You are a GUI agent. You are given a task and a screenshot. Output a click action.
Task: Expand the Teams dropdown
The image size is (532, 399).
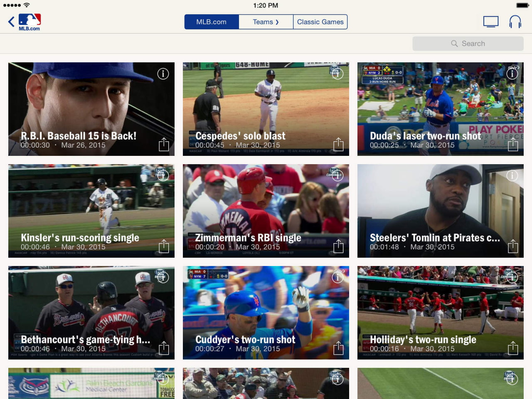pyautogui.click(x=266, y=22)
